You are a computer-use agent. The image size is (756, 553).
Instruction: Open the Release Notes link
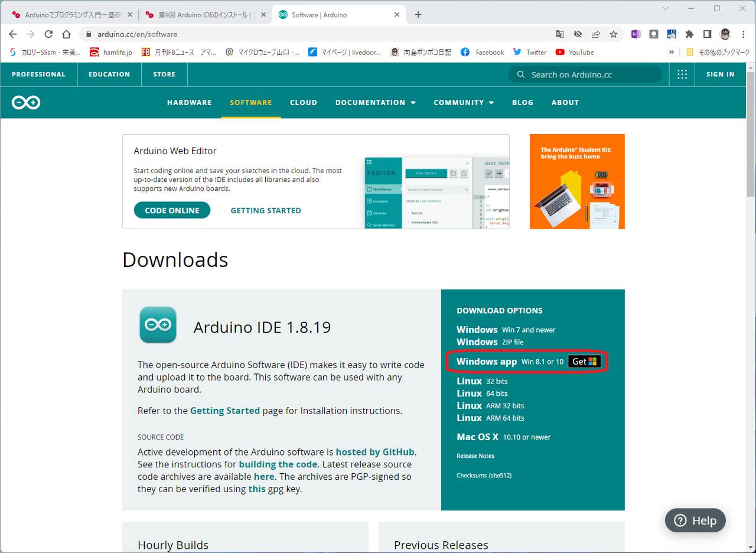click(475, 456)
